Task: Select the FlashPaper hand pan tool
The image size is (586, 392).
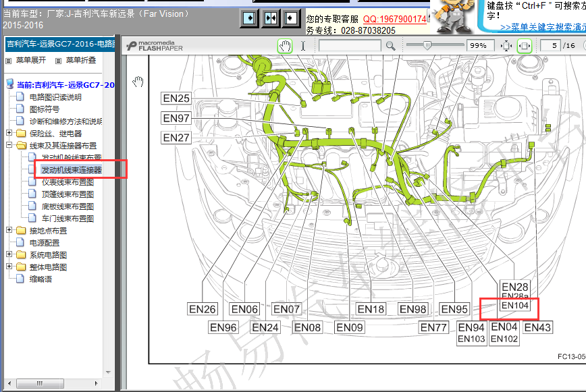Action: click(285, 46)
